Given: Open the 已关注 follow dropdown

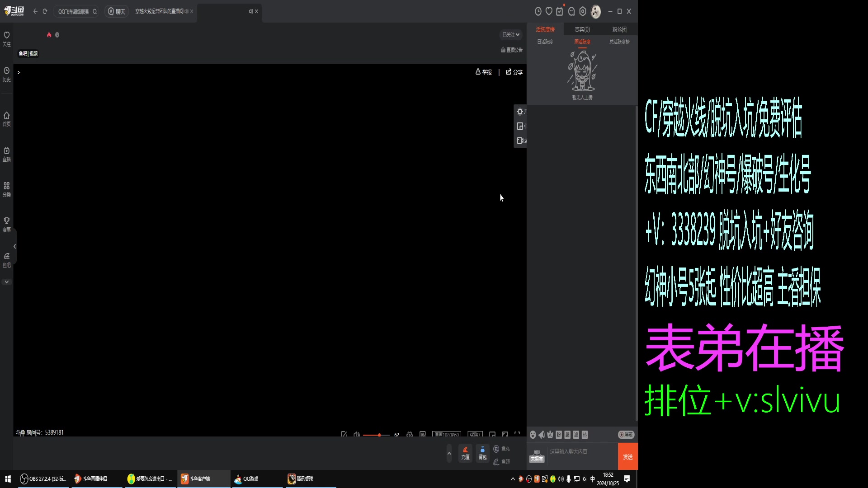Looking at the screenshot, I should point(511,35).
